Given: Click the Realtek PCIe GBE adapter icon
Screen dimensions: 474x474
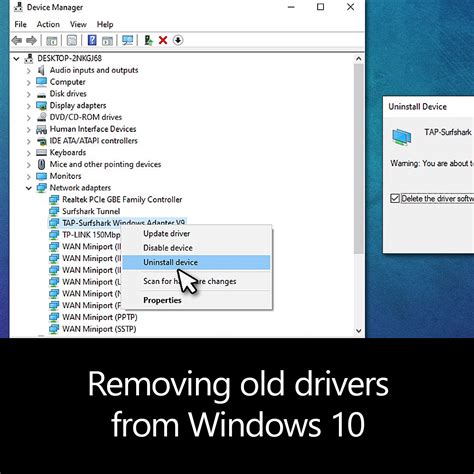Looking at the screenshot, I should tap(54, 200).
